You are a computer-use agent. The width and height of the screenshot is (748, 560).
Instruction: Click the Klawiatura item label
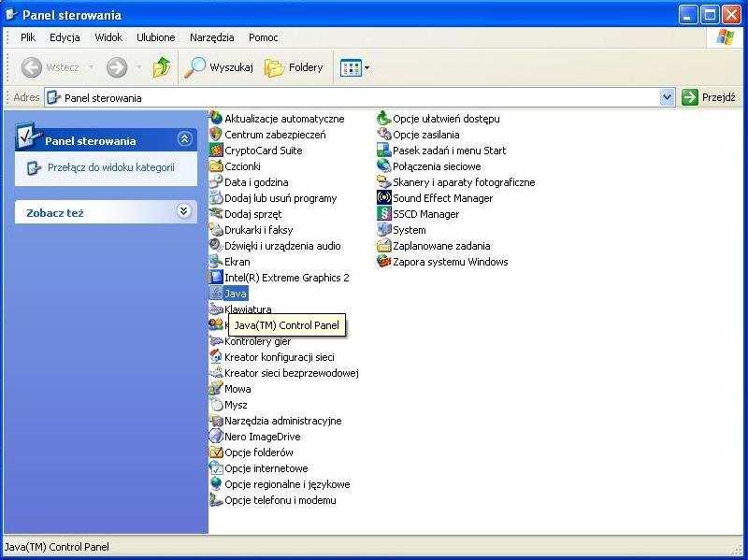click(x=248, y=309)
